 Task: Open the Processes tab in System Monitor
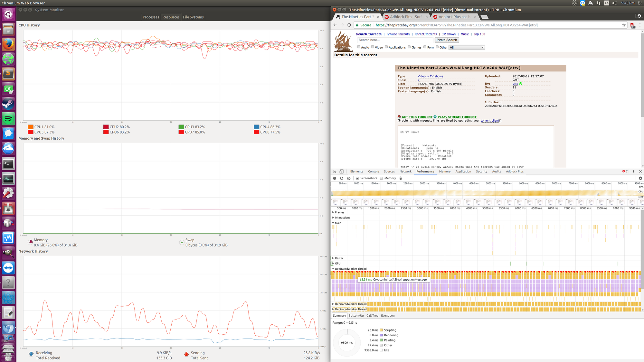(x=151, y=17)
